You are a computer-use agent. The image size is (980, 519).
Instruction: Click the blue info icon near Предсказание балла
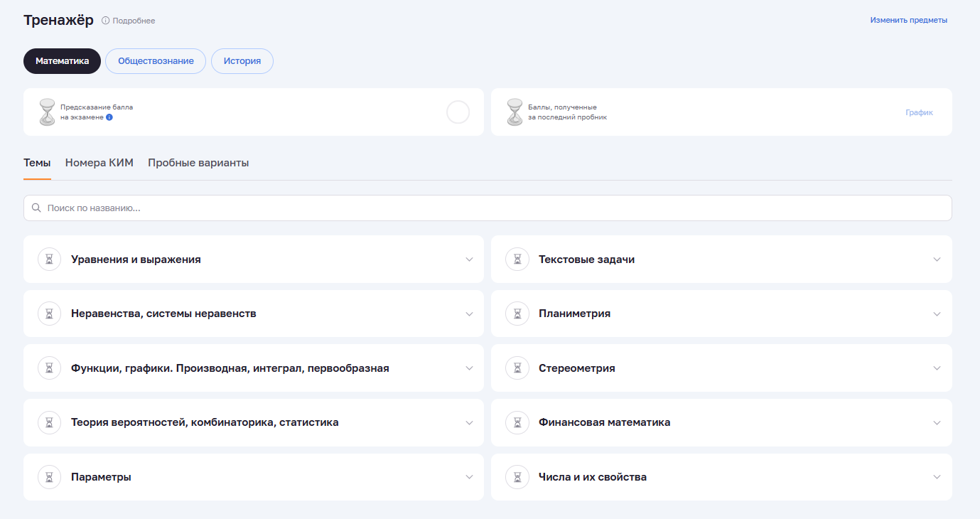[109, 117]
